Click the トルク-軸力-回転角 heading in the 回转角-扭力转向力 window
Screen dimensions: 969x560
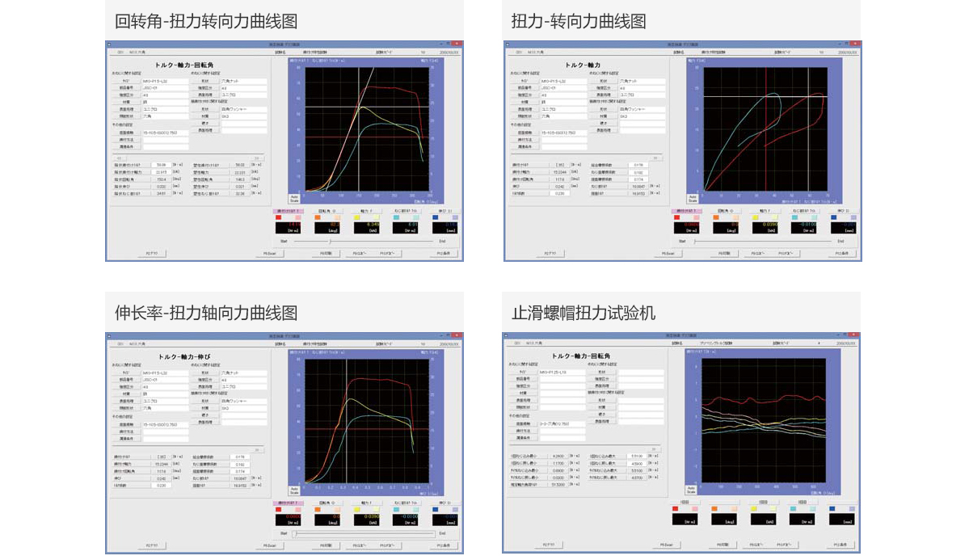[x=184, y=65]
